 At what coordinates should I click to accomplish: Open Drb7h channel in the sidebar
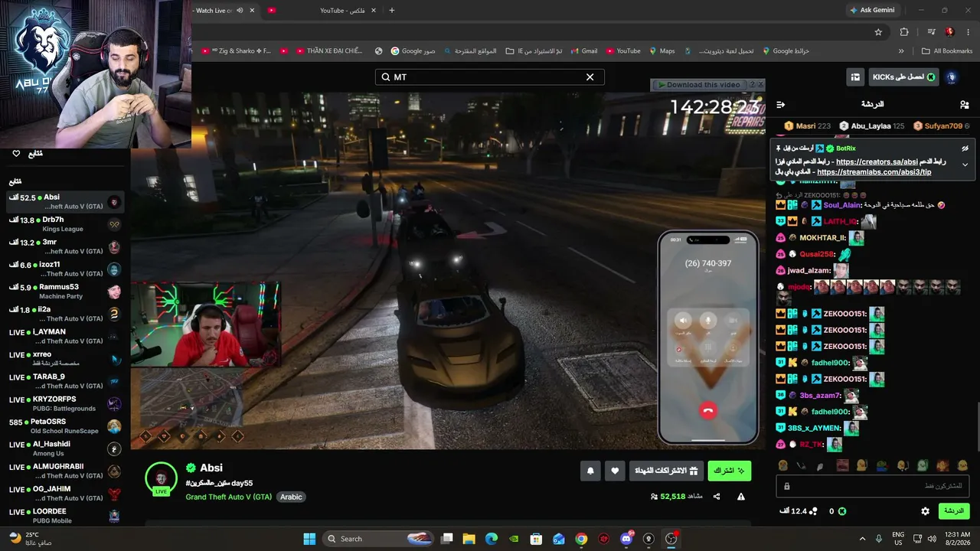coord(65,224)
